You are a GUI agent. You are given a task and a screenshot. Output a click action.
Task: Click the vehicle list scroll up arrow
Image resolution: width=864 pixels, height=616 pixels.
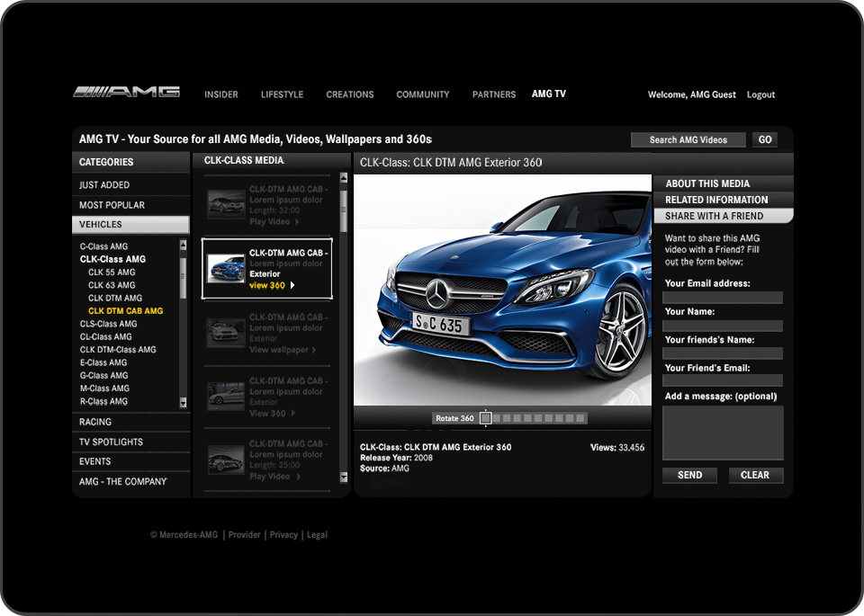pos(183,245)
